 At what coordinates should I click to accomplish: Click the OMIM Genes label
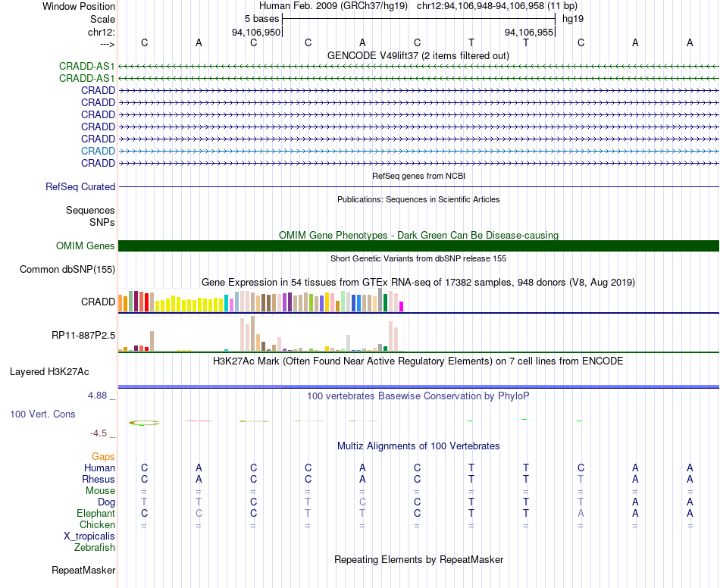[85, 246]
